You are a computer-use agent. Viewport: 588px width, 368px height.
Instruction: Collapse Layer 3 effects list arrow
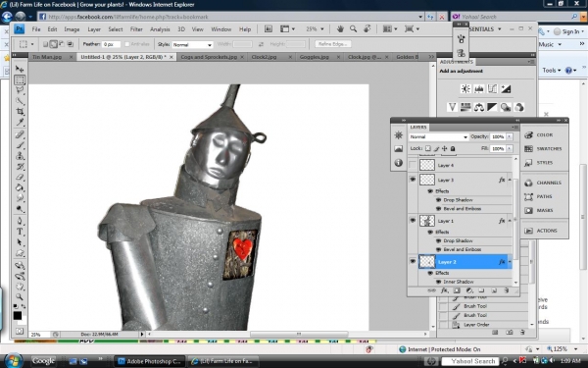tap(510, 180)
